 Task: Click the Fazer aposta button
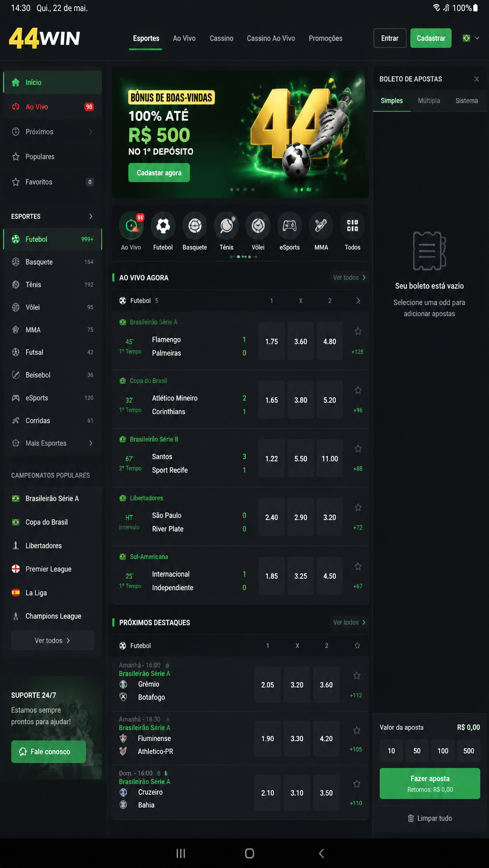pos(430,783)
